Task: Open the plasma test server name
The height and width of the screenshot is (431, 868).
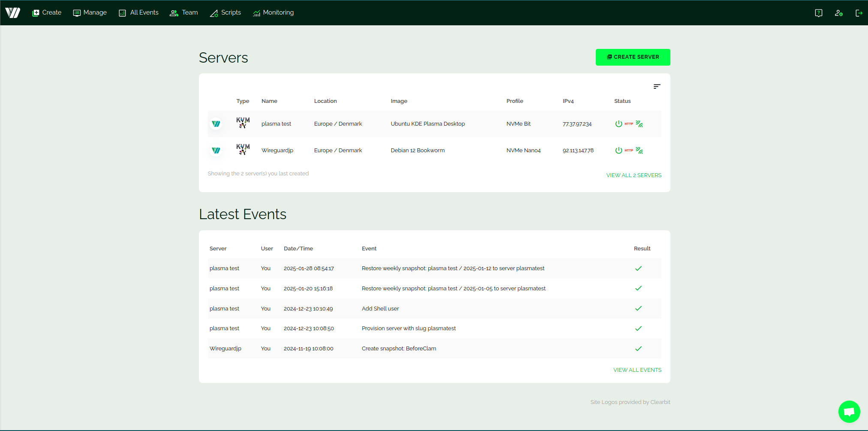Action: (x=276, y=124)
